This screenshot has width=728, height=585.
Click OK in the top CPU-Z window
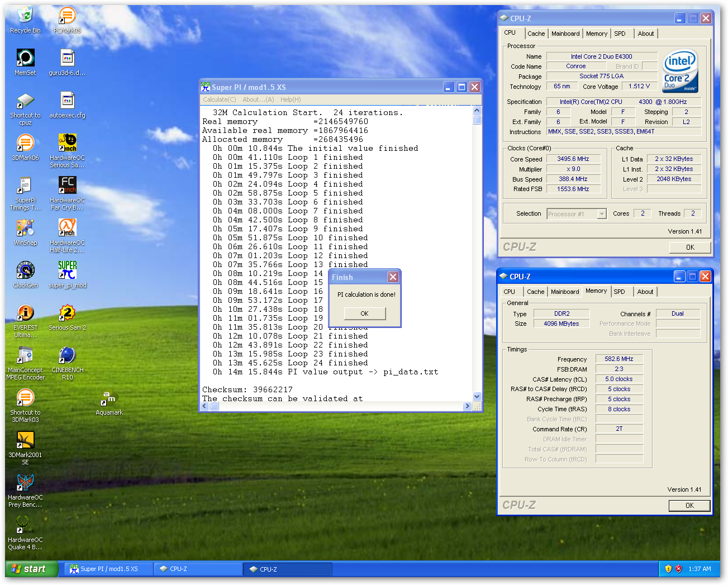[690, 248]
